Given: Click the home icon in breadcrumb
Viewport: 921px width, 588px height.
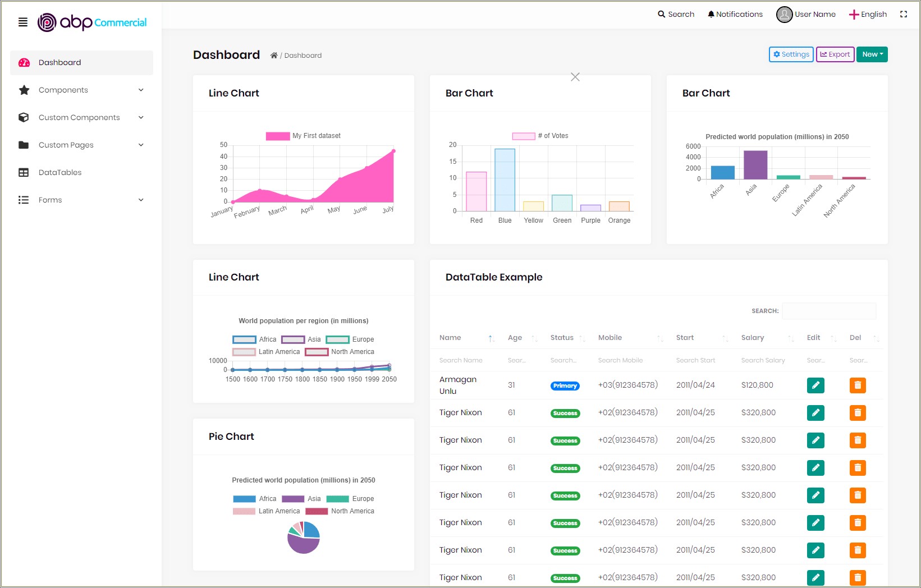Looking at the screenshot, I should click(x=274, y=56).
